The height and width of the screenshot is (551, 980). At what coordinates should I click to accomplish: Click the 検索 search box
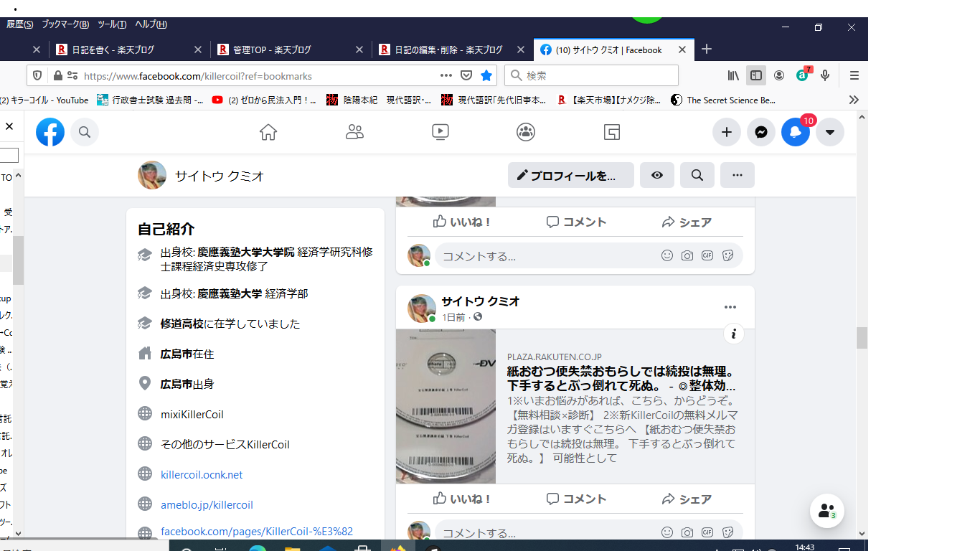point(591,75)
